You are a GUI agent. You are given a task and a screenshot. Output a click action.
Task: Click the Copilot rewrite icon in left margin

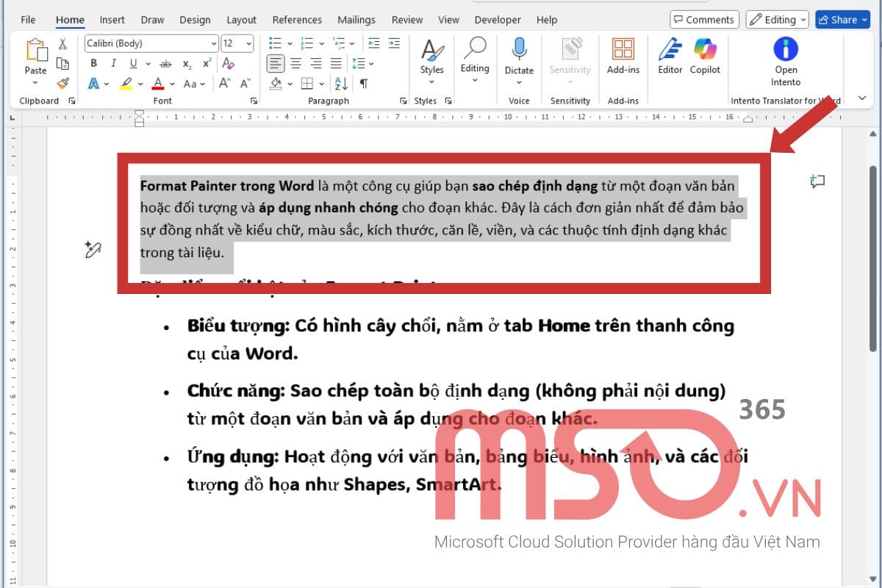(92, 250)
